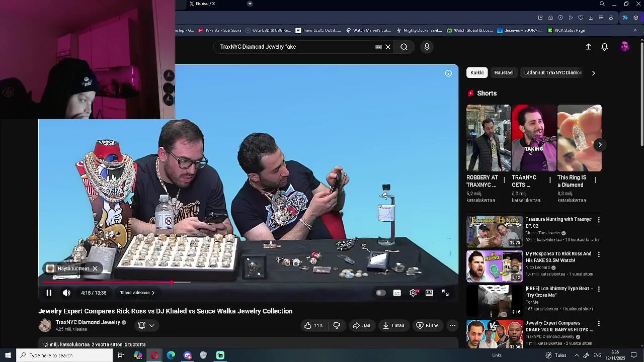Close the 'Näytä tuotteet' overlay
644x362 pixels.
pyautogui.click(x=95, y=268)
